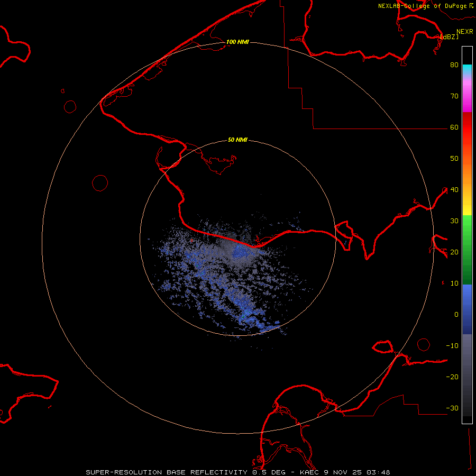
Task: Click the 0.5 DEG elevation text
Action: pyautogui.click(x=269, y=472)
